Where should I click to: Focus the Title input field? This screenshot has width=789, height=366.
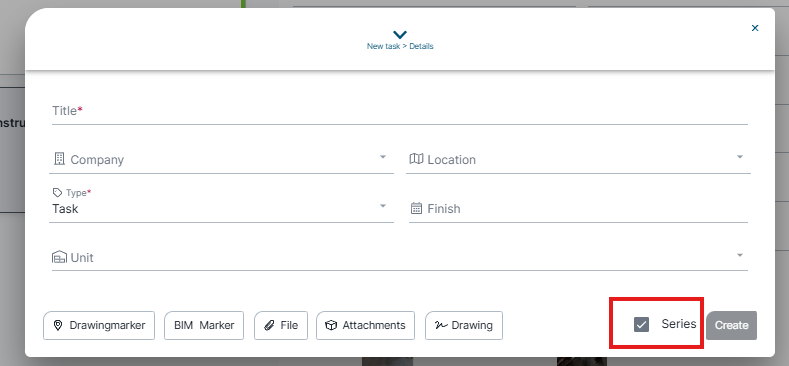pos(400,111)
